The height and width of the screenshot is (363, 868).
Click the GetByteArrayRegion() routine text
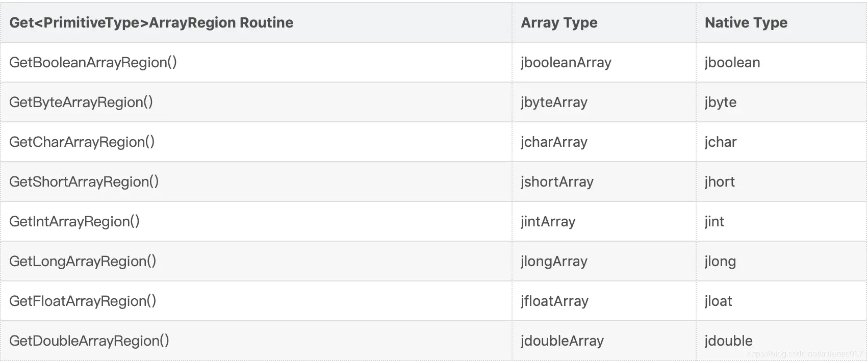click(x=81, y=102)
